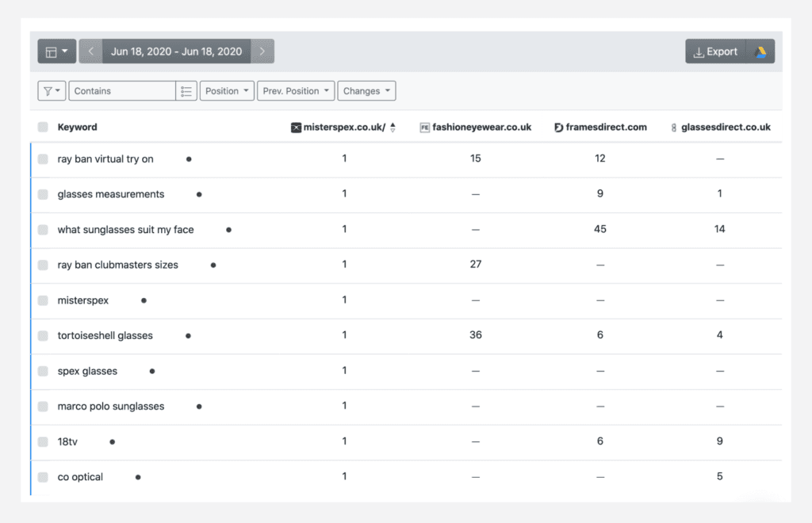
Task: Click the glassesdirect.co.uk favicon icon
Action: click(674, 128)
